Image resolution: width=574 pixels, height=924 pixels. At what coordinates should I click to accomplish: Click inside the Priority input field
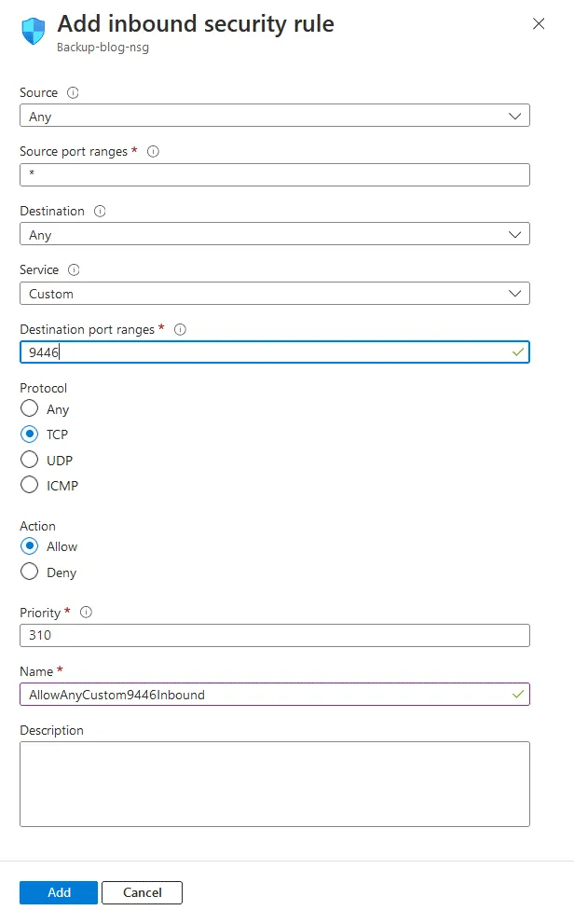coord(274,635)
